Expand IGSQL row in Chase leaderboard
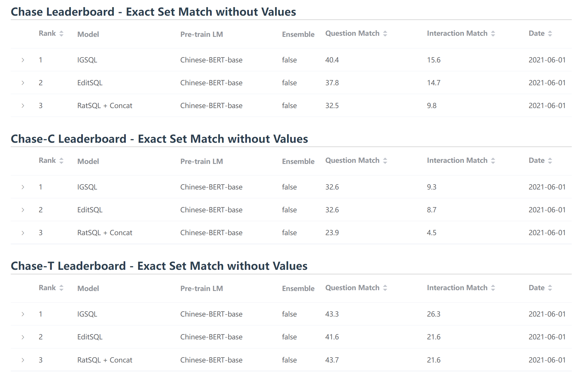Screen dimensions: 588x379 [23, 60]
